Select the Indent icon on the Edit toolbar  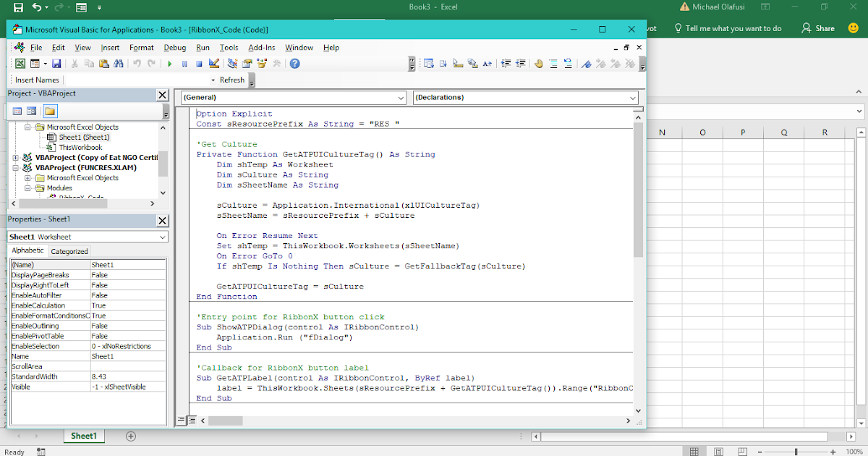click(504, 64)
